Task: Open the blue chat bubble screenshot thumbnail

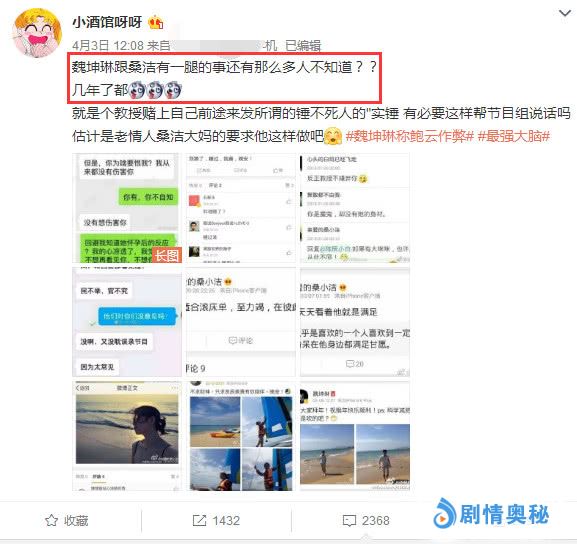Action: [127, 322]
